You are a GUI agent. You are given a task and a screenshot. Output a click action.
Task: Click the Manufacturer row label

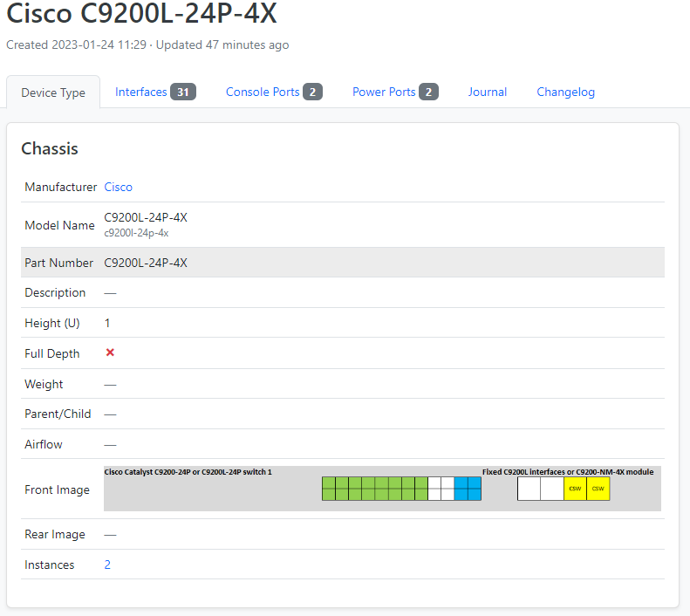(x=61, y=187)
